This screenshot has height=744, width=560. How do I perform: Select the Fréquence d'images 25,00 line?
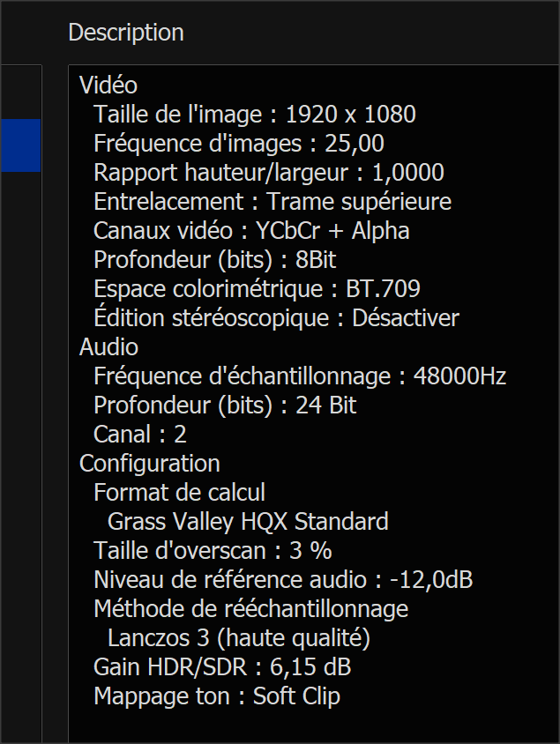pos(238,144)
